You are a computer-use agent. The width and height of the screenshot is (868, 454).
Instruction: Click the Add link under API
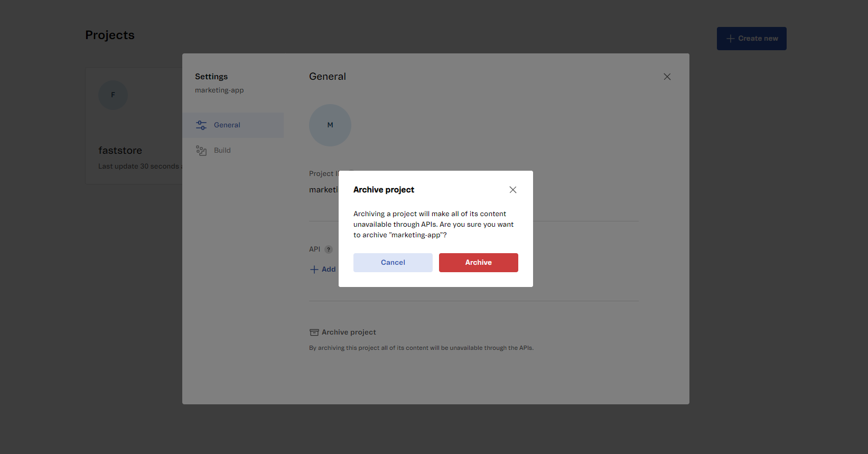(x=329, y=270)
